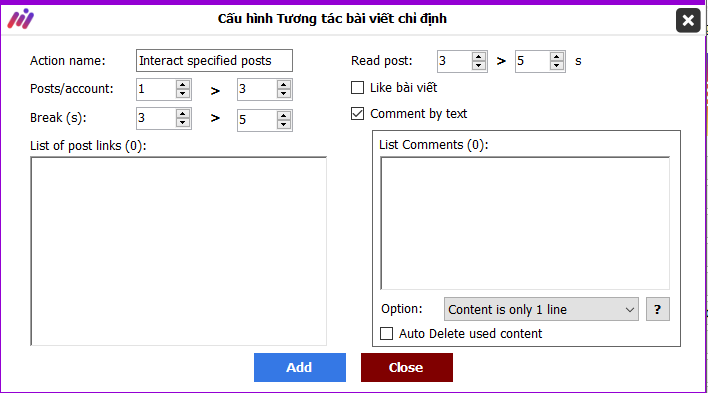Increase the minimum Break seconds value
Screen dimensions: 708x393
pos(182,114)
